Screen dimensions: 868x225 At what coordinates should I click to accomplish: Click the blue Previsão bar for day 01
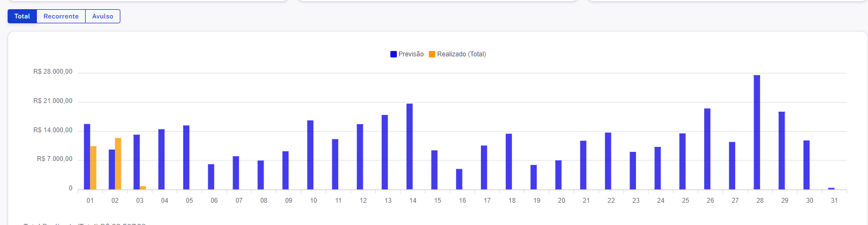tap(87, 157)
